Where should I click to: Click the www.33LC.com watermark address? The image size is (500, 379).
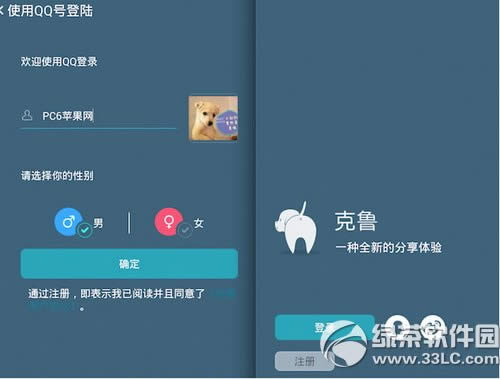436,359
